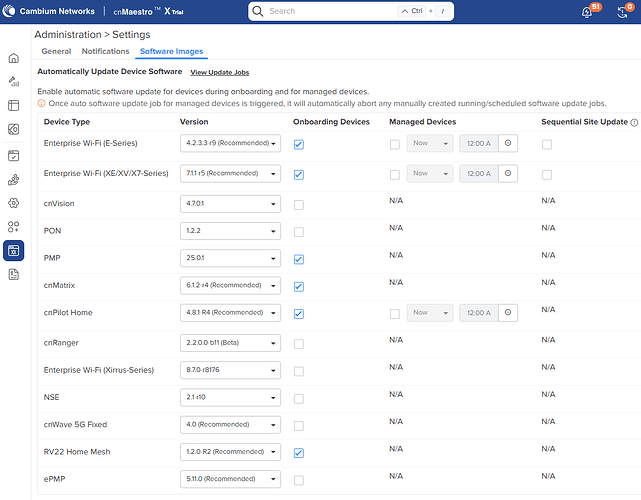
Task: Enable Onboarding Devices for cnVision
Action: pos(299,205)
